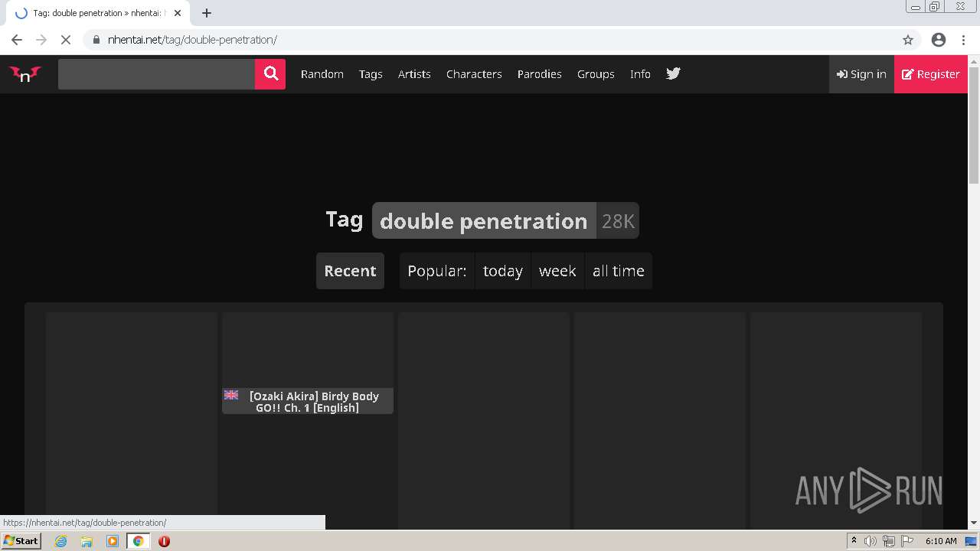Screen dimensions: 980x551
Task: Open the Chrome profile avatar menu
Action: (938, 40)
